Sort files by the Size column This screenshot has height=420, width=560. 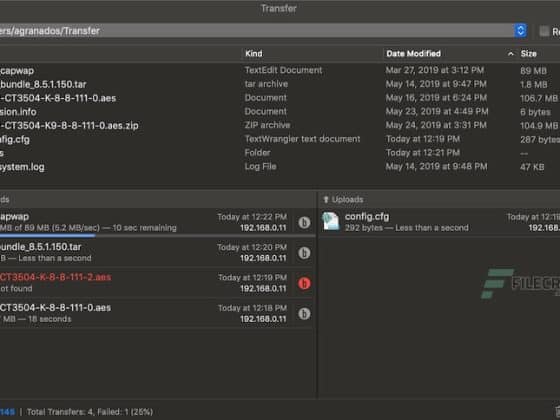click(x=528, y=54)
